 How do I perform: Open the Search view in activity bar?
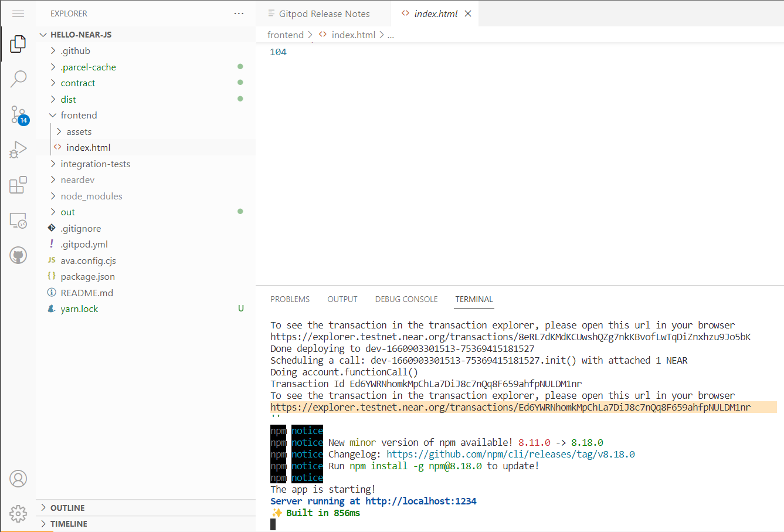(x=18, y=78)
